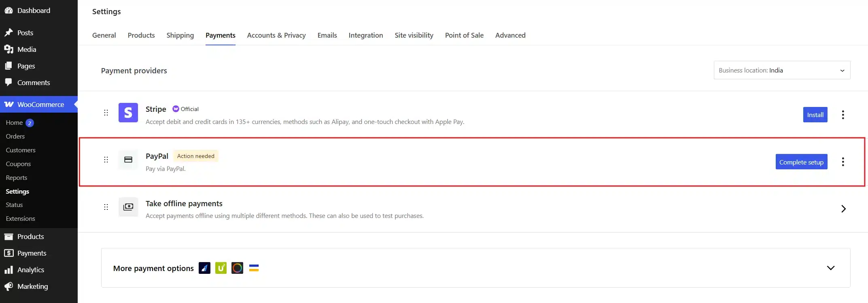Click the Posts pin icon
Image resolution: width=868 pixels, height=303 pixels.
point(8,32)
